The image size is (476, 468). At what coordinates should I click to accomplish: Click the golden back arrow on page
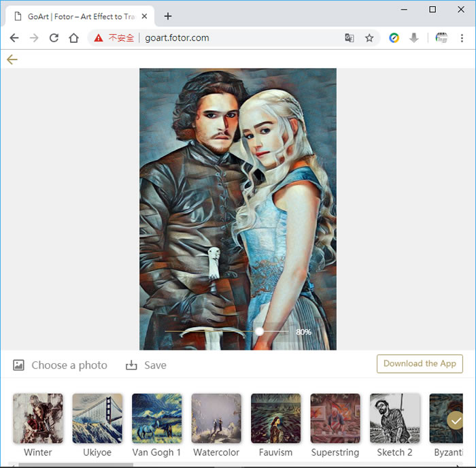pyautogui.click(x=12, y=59)
